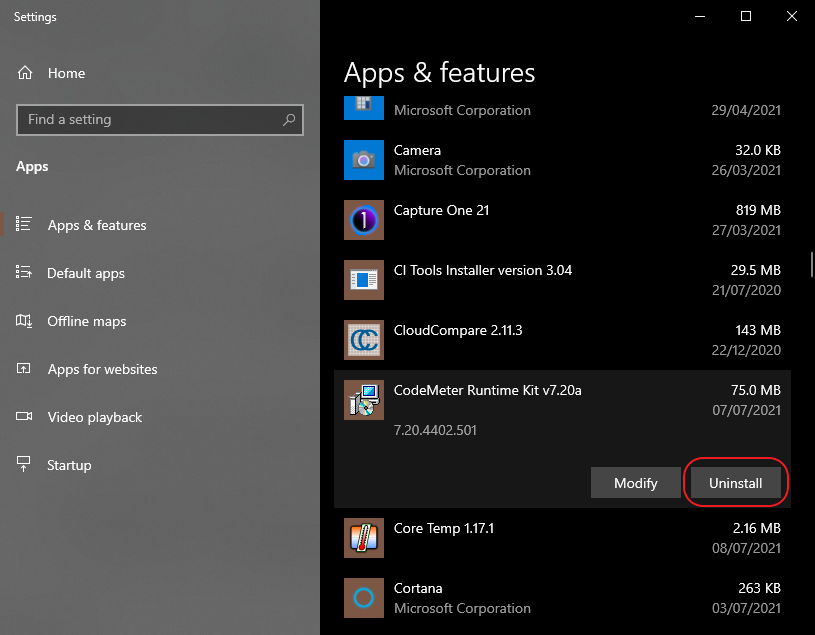815x635 pixels.
Task: Select CI Tools Installer version 3.04
Action: [483, 270]
